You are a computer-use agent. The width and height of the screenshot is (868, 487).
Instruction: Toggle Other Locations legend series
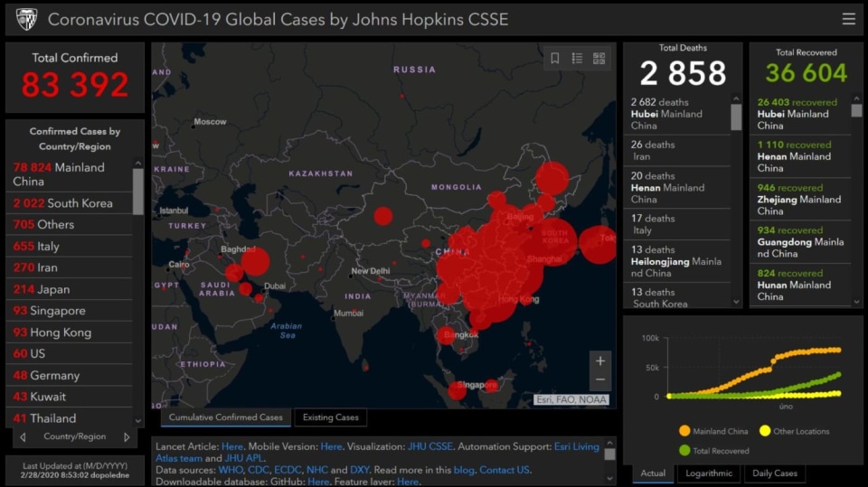point(794,431)
